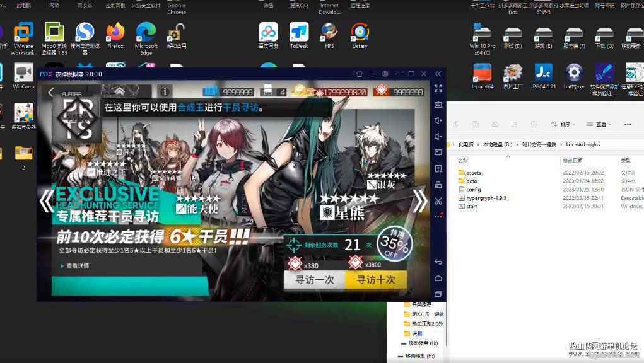
Task: Open the assets folder in file list
Action: [x=473, y=173]
